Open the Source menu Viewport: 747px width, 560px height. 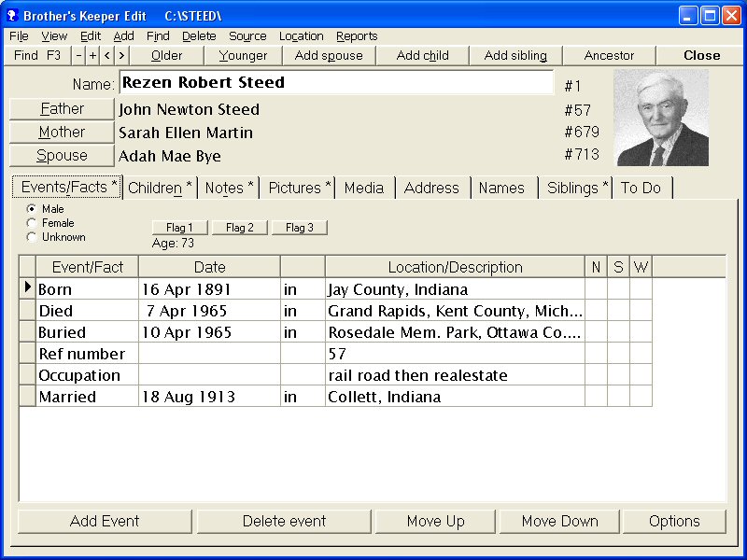pyautogui.click(x=247, y=36)
